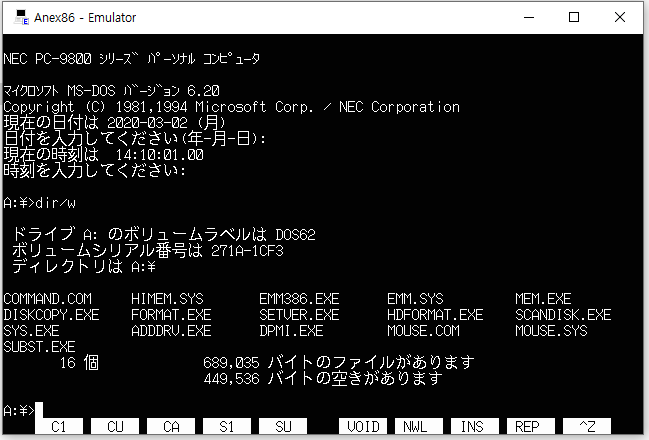Click FORMAT.EXE in the listing
Screen dimensions: 649x440
coord(171,315)
